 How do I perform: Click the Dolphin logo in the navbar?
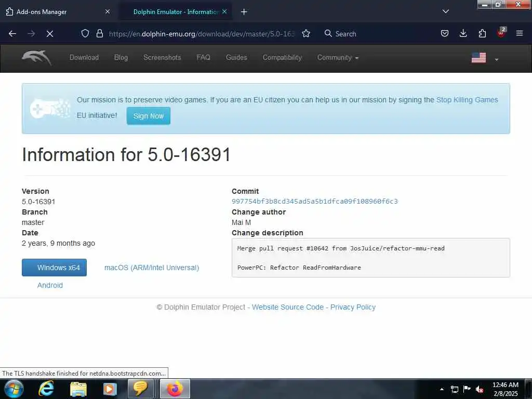37,58
